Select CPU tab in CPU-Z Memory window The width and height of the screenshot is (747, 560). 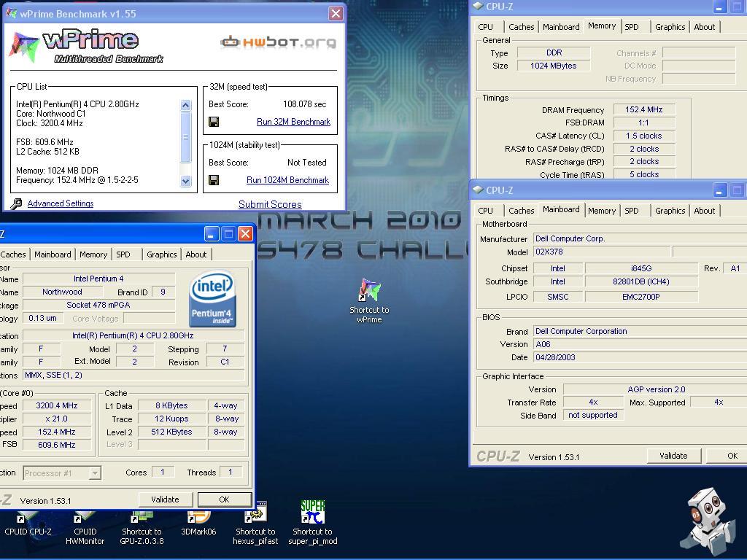pos(485,27)
